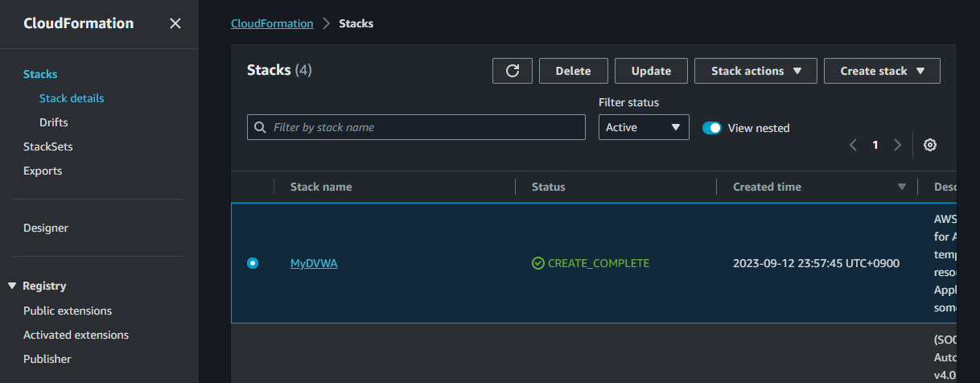The image size is (980, 383).
Task: Toggle the View nested switch
Action: (712, 128)
